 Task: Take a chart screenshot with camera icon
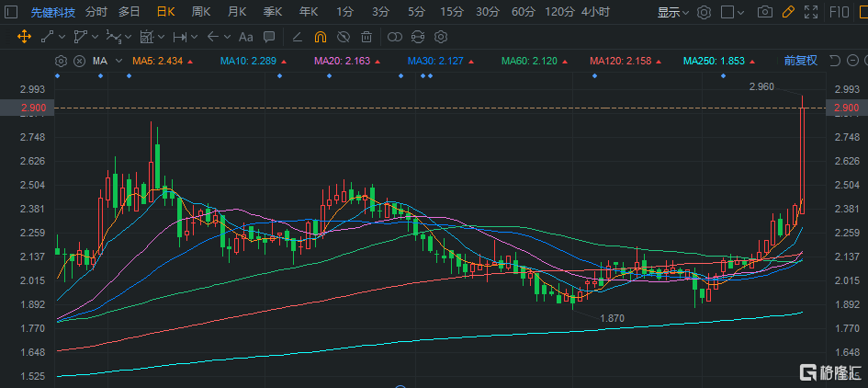pyautogui.click(x=764, y=13)
